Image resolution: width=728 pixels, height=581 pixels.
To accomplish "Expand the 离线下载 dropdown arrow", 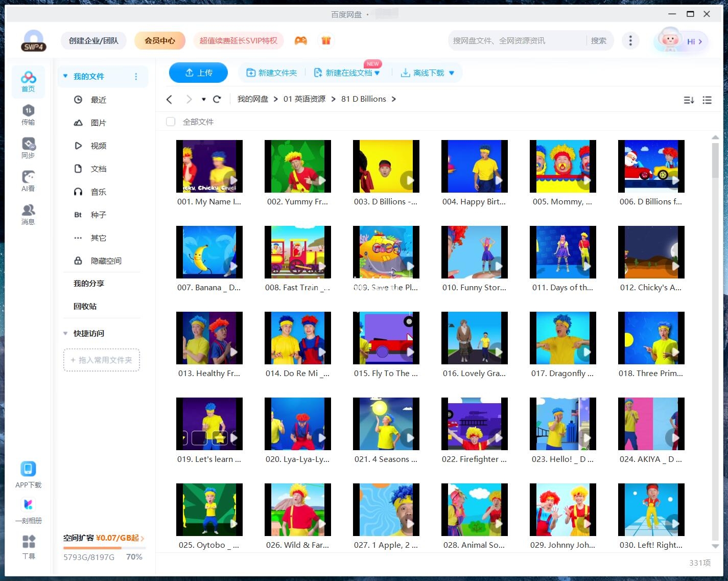I will (452, 73).
